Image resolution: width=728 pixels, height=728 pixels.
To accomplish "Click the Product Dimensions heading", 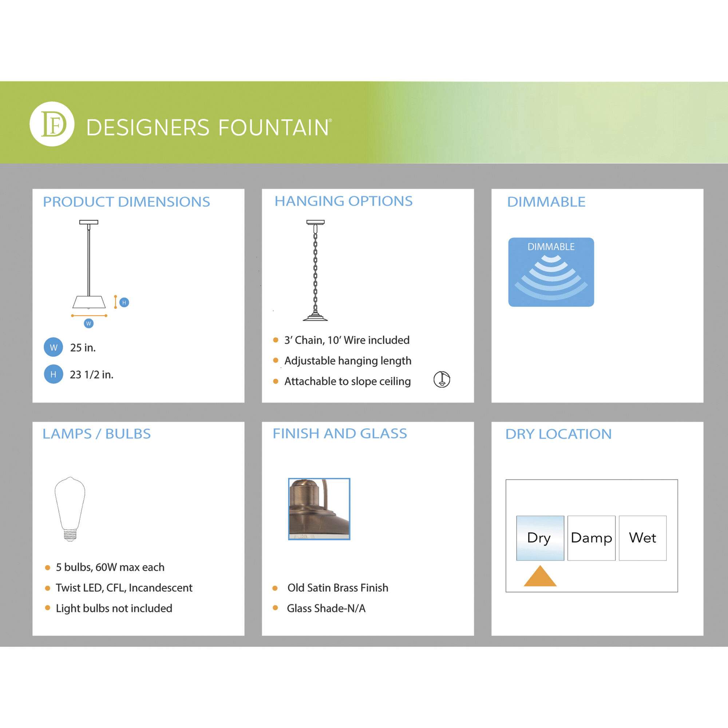I will pyautogui.click(x=126, y=202).
